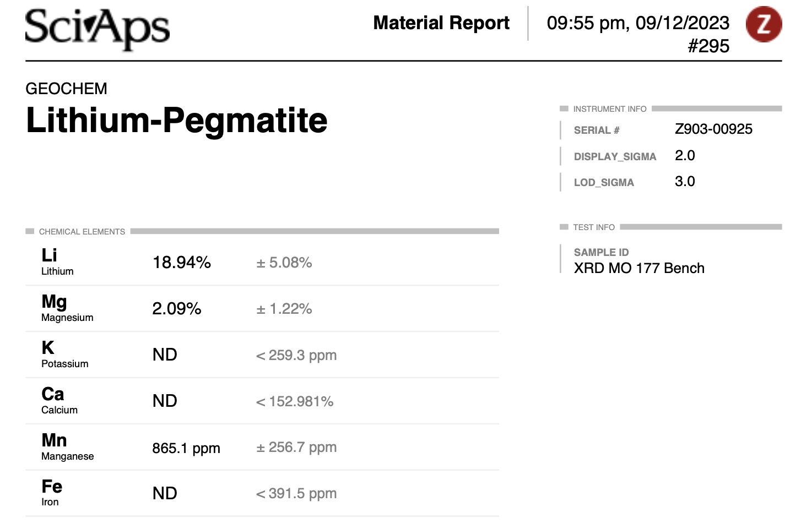Select the Lithium-Pegmatite title
Viewport: 812px width, 529px height.
177,120
